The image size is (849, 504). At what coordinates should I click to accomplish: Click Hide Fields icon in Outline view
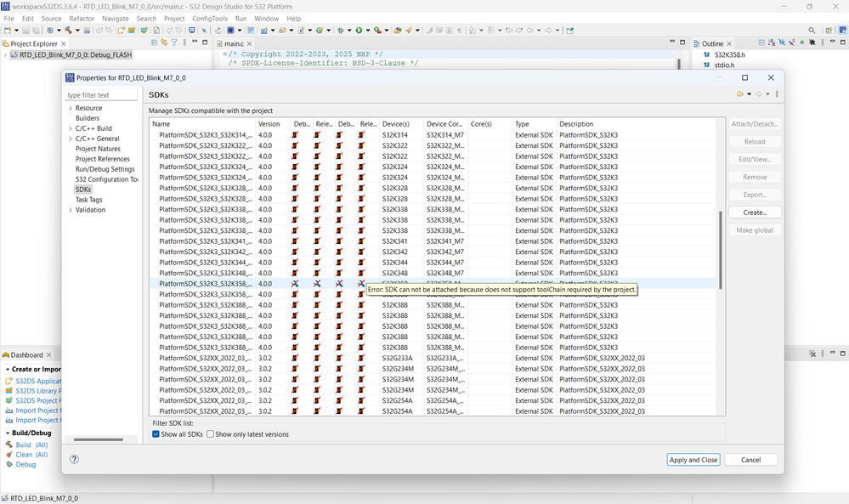[x=782, y=42]
